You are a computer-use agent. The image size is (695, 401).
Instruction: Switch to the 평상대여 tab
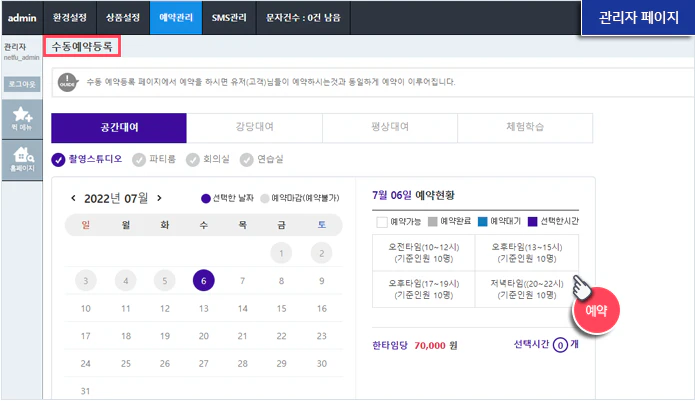pyautogui.click(x=390, y=128)
